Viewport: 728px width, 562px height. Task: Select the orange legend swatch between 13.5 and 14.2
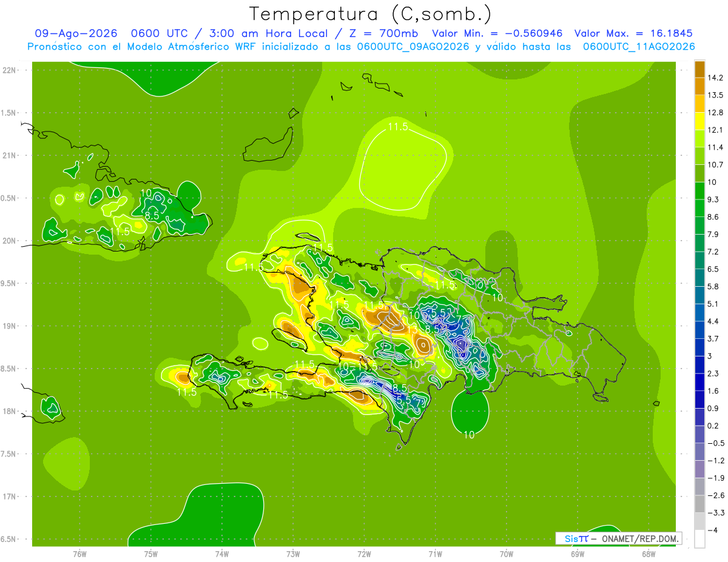tap(699, 87)
